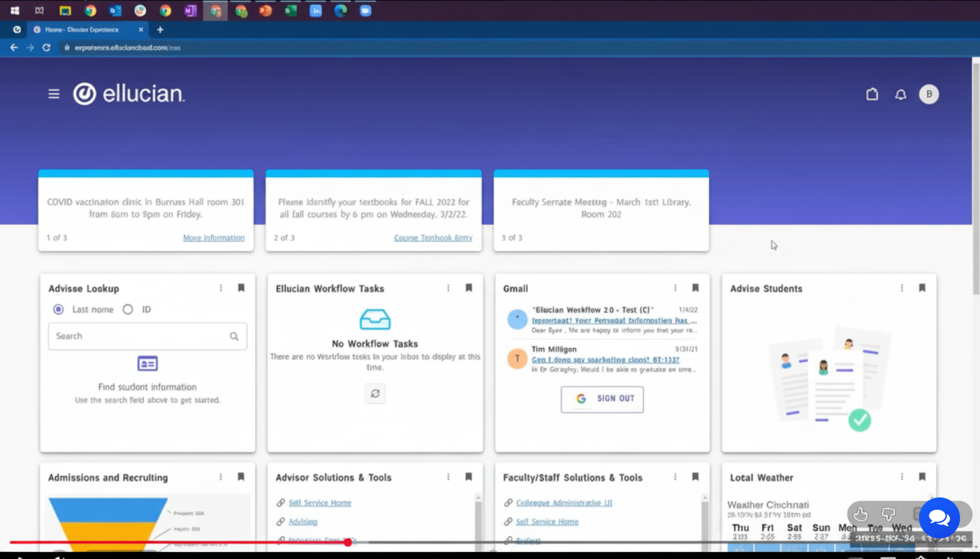Reload the browser page
The width and height of the screenshot is (980, 559).
(46, 48)
